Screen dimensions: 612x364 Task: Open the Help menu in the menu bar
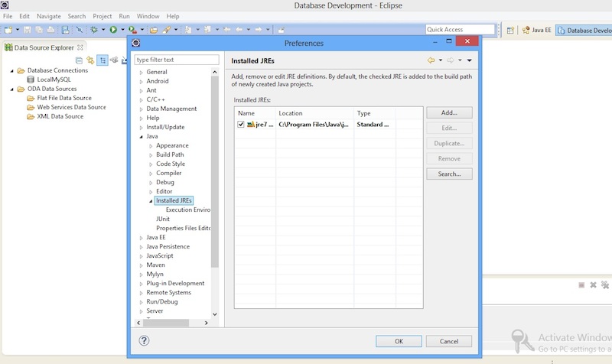point(173,16)
